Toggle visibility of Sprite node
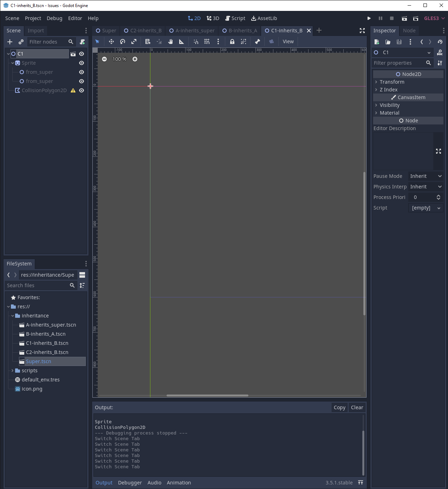 click(x=82, y=63)
